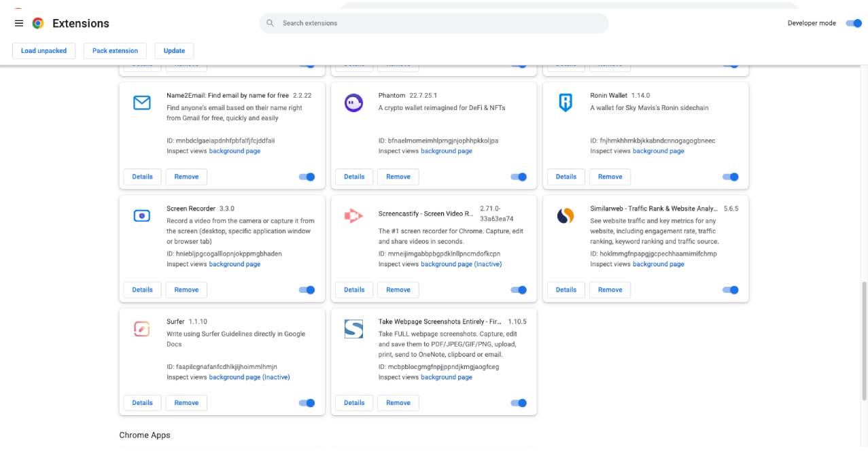Open Details for Take Webpage Screenshots
The image size is (868, 456).
354,402
